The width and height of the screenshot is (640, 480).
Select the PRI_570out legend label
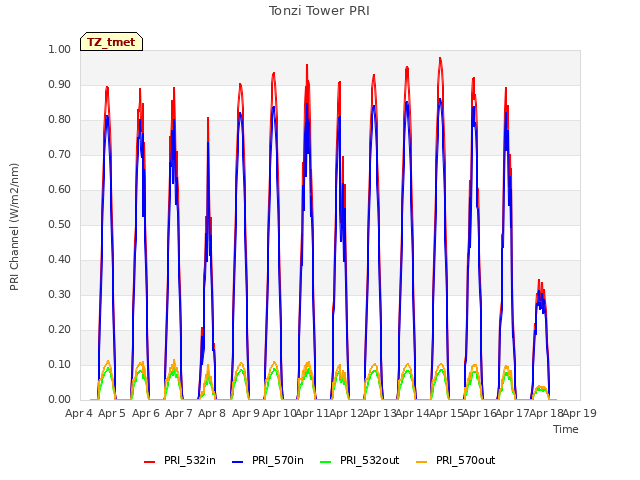point(466,460)
